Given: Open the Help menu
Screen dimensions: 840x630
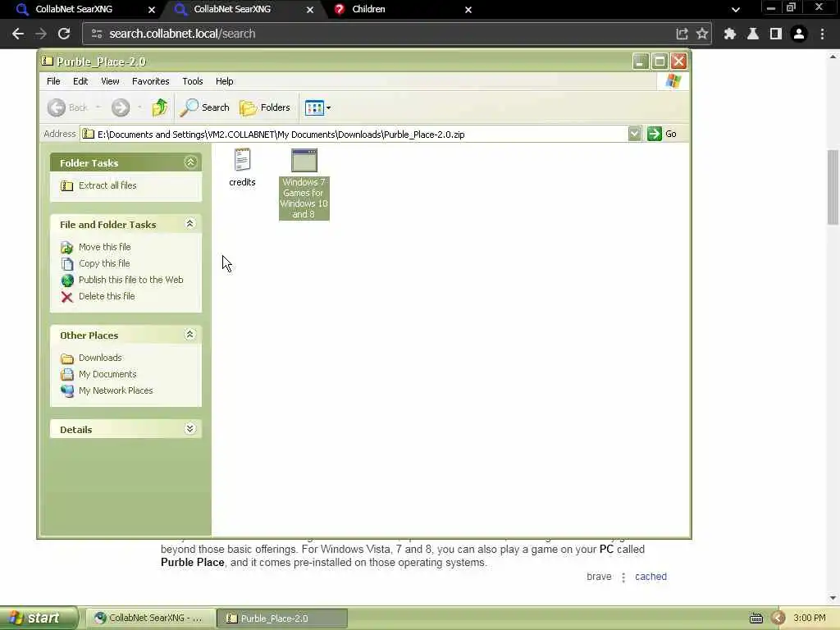Looking at the screenshot, I should [225, 81].
